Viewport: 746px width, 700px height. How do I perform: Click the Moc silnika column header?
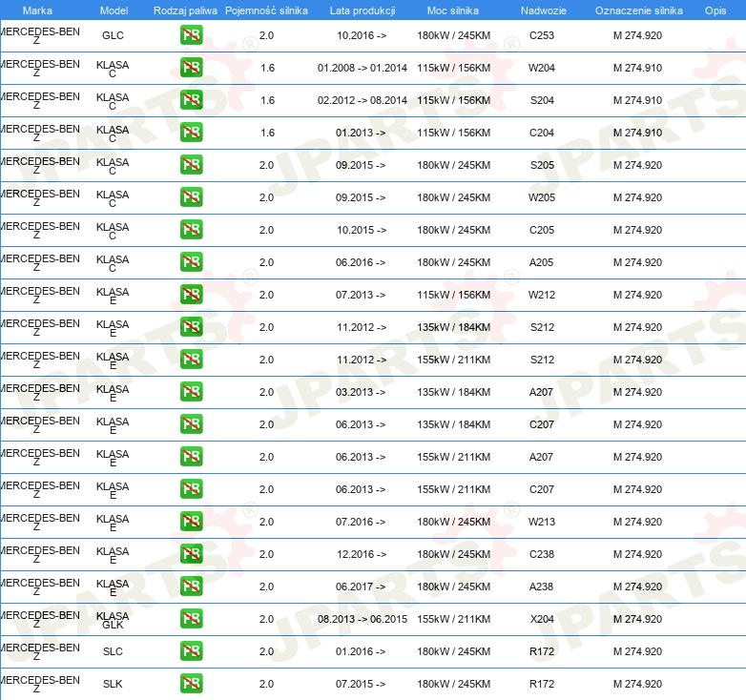(x=453, y=10)
